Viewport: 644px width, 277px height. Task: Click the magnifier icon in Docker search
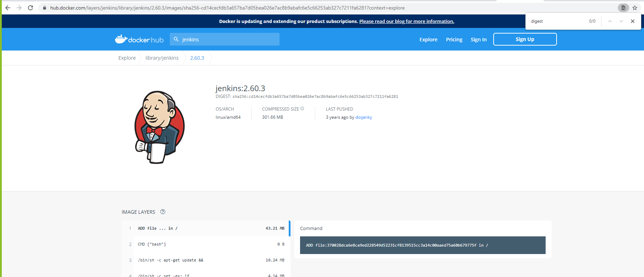pyautogui.click(x=176, y=39)
